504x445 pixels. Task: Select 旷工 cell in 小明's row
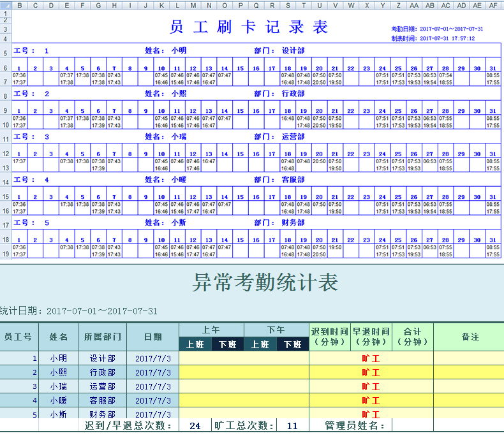coord(370,358)
